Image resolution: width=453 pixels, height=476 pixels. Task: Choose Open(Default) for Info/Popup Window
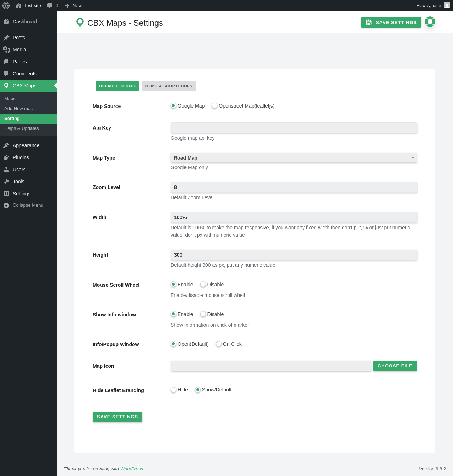[173, 344]
